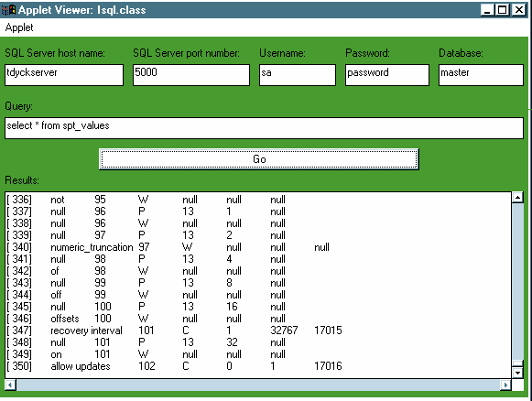Viewport: 532px width, 401px height.
Task: Click the horizontal scrollbar track under results
Action: (x=258, y=385)
